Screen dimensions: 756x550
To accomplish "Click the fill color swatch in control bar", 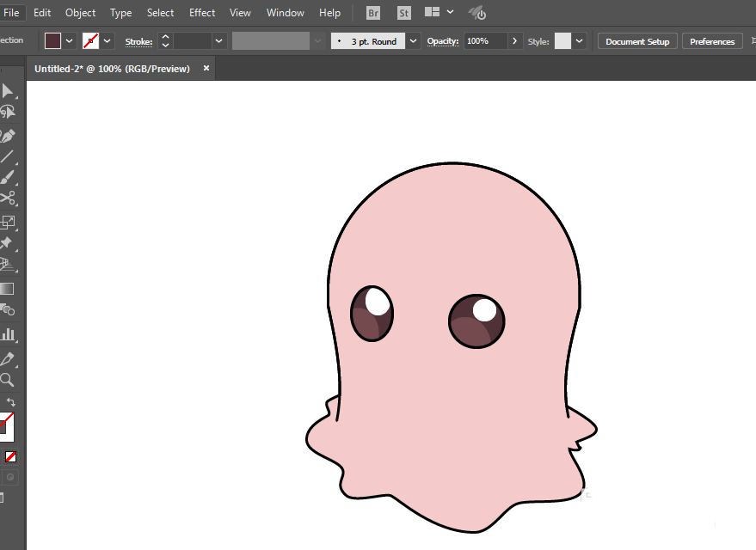I will [x=53, y=41].
